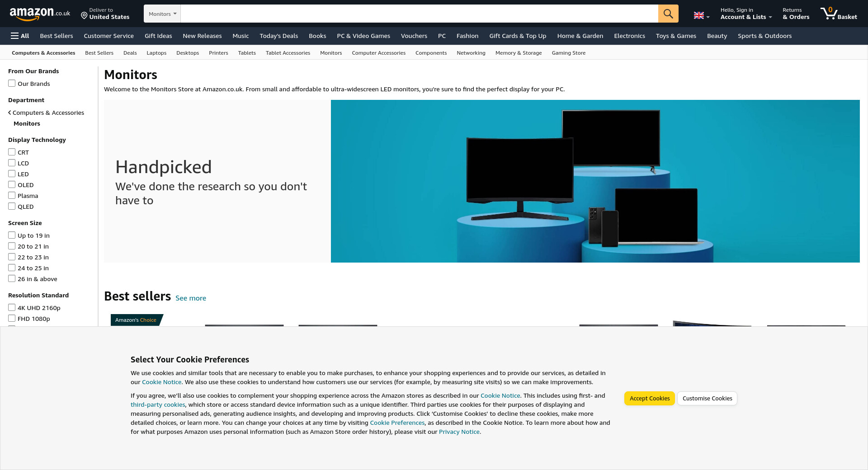868x470 pixels.
Task: Open the Desktops sub-navigation link
Action: pos(188,53)
